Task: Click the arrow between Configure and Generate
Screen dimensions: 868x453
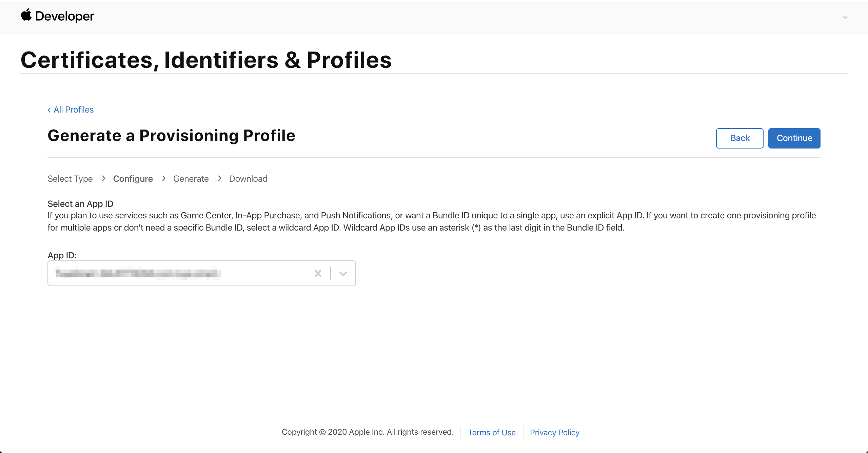Action: (164, 178)
